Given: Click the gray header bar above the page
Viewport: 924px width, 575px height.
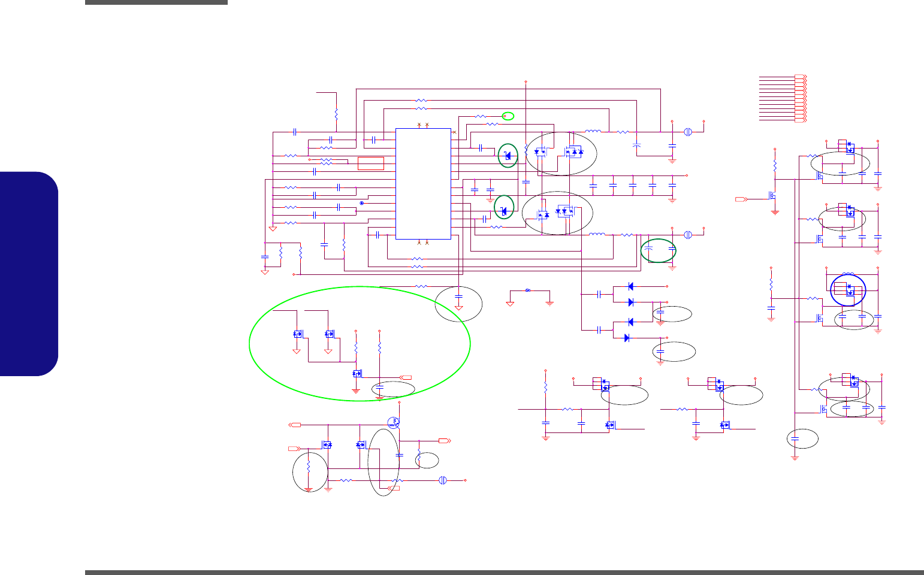Looking at the screenshot, I should tap(156, 2).
